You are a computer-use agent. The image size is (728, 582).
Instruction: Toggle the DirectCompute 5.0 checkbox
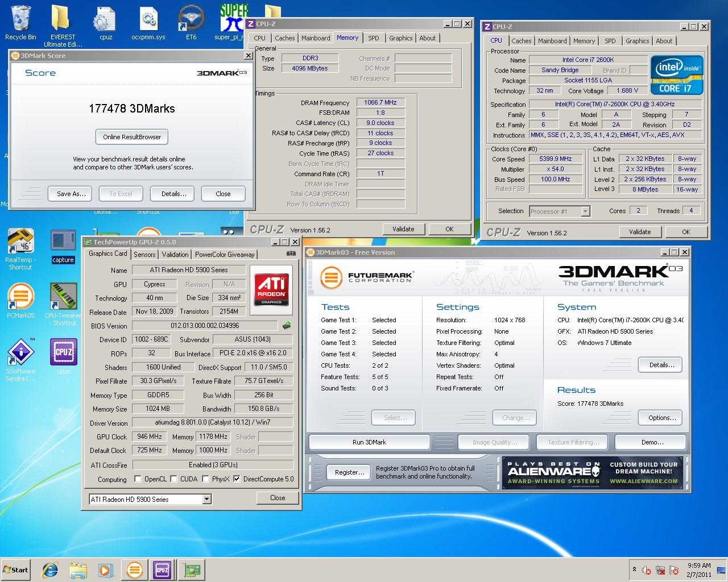coord(237,479)
